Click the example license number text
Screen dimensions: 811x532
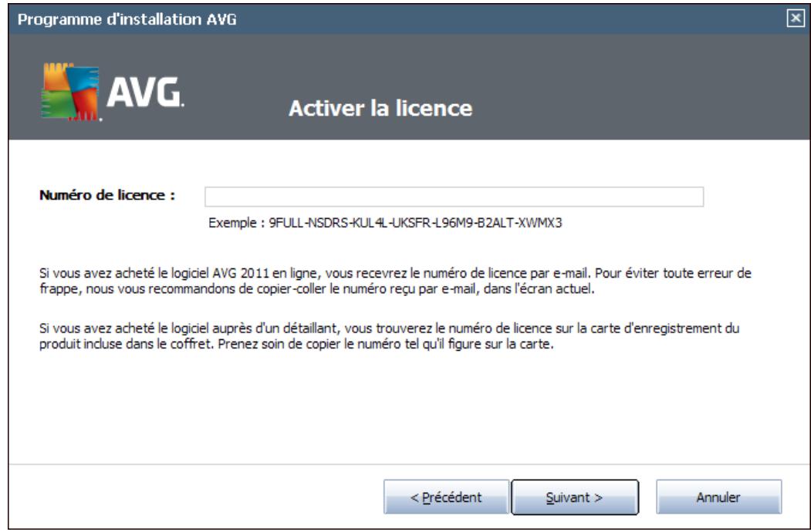pyautogui.click(x=385, y=223)
